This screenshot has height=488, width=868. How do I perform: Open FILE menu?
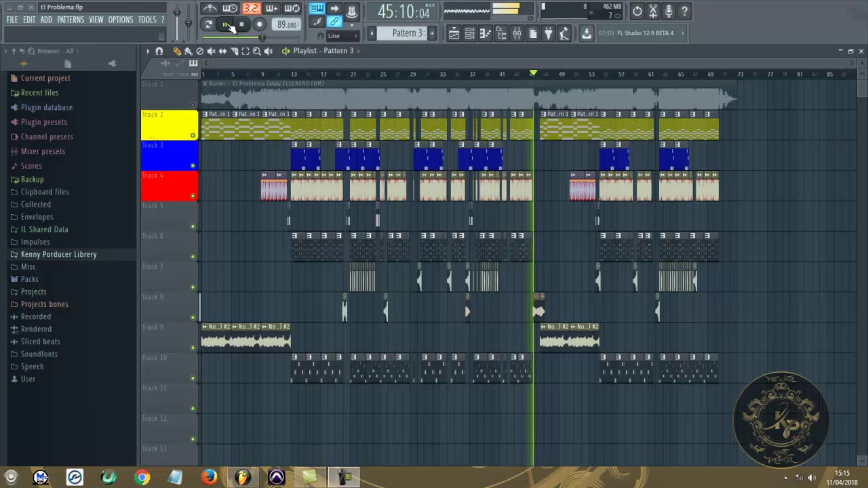tap(12, 20)
